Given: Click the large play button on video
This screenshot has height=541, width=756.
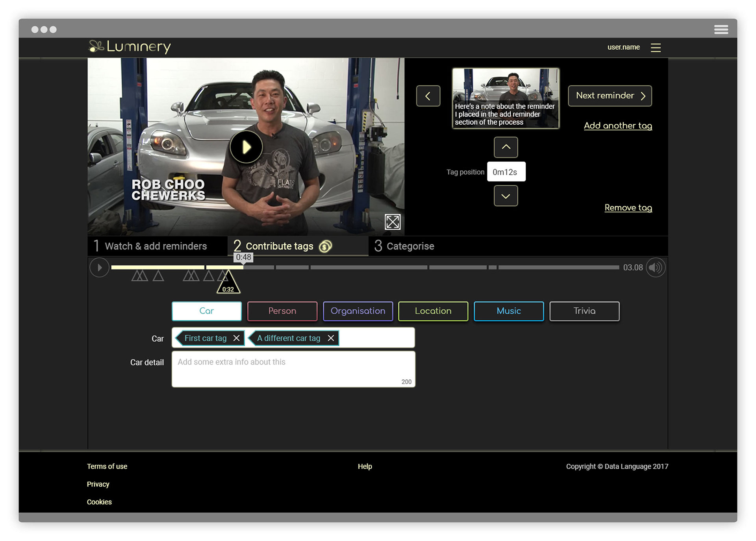Looking at the screenshot, I should [246, 147].
